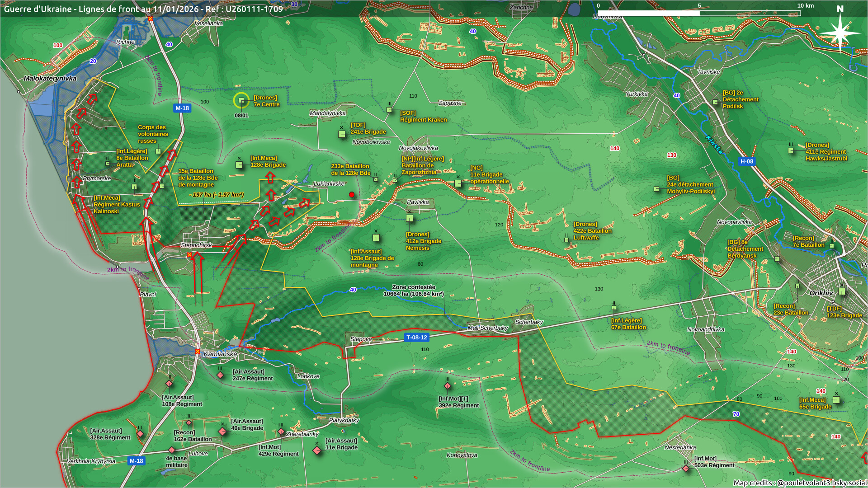The image size is (868, 488).
Task: Click the 241e Brigade TDF unit icon
Action: coord(342,134)
